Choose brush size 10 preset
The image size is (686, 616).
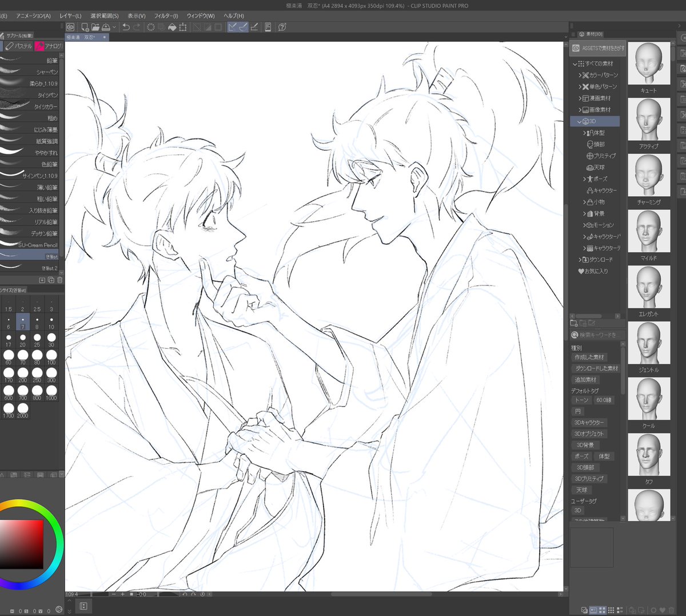point(51,323)
